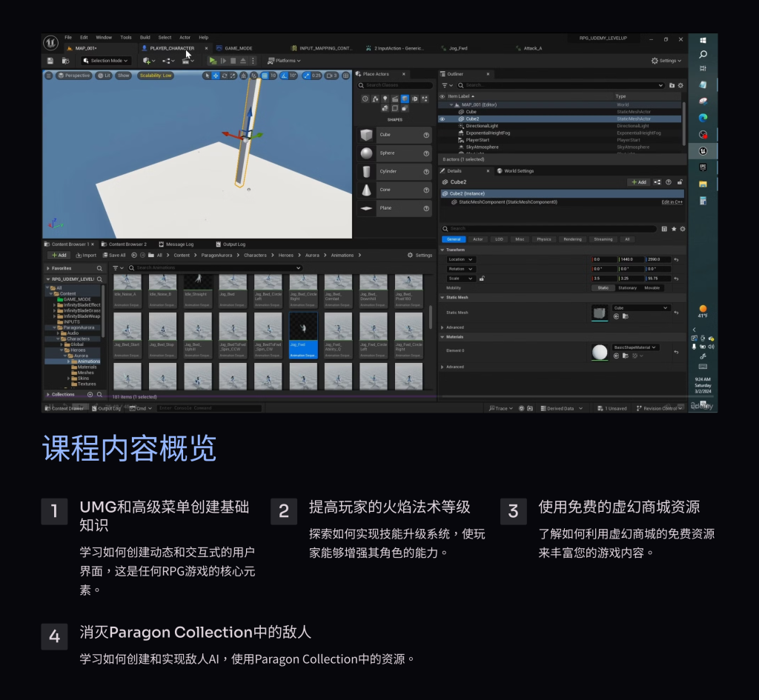Toggle visibility eye for Cube2 in Outliner

coord(442,119)
